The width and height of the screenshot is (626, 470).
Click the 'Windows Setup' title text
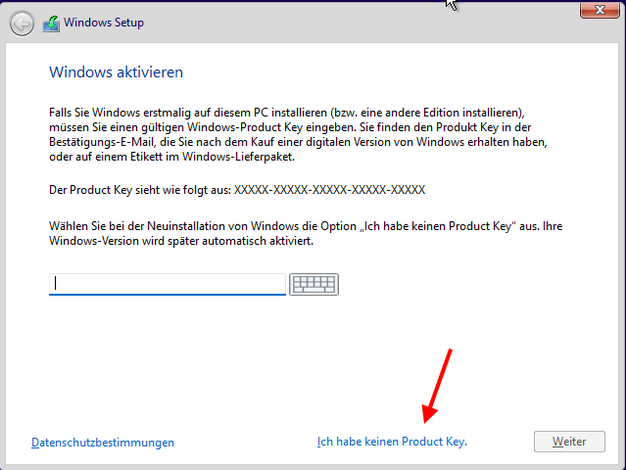point(103,21)
